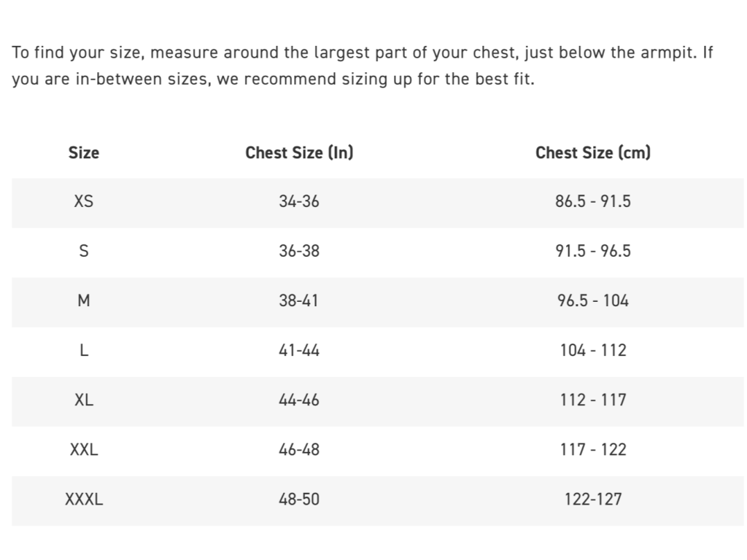Select the M size cell
The height and width of the screenshot is (560, 747).
click(x=84, y=300)
